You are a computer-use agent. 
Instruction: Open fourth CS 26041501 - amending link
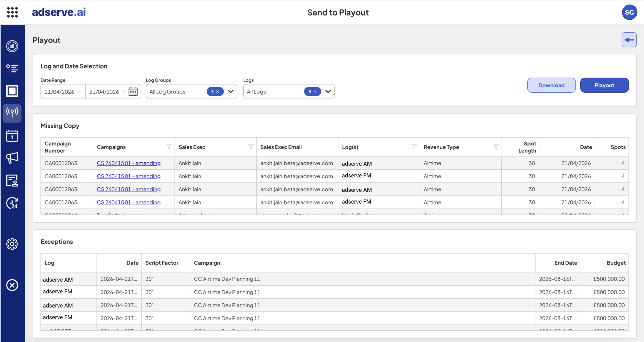pyautogui.click(x=129, y=202)
